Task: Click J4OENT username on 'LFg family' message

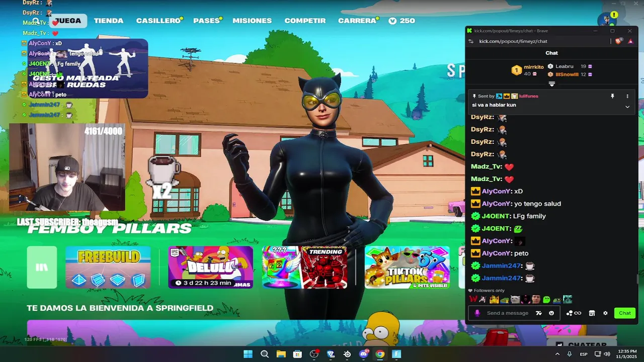Action: [496, 216]
